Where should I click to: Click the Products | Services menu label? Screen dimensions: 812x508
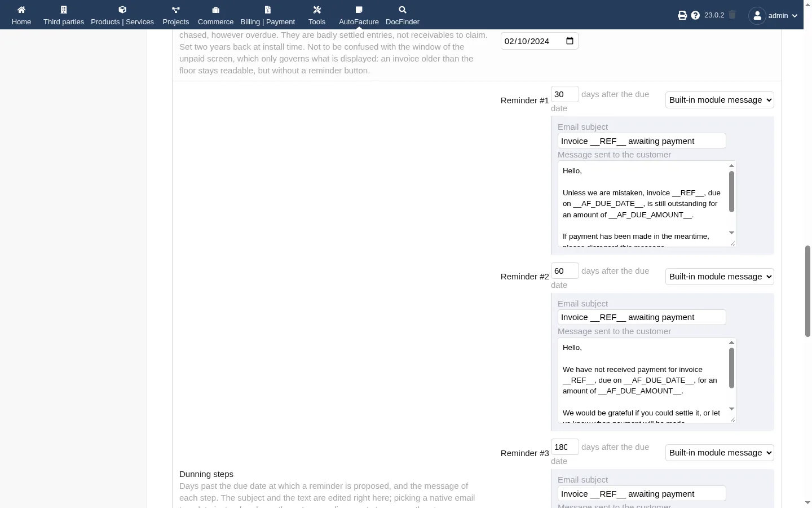tap(122, 22)
